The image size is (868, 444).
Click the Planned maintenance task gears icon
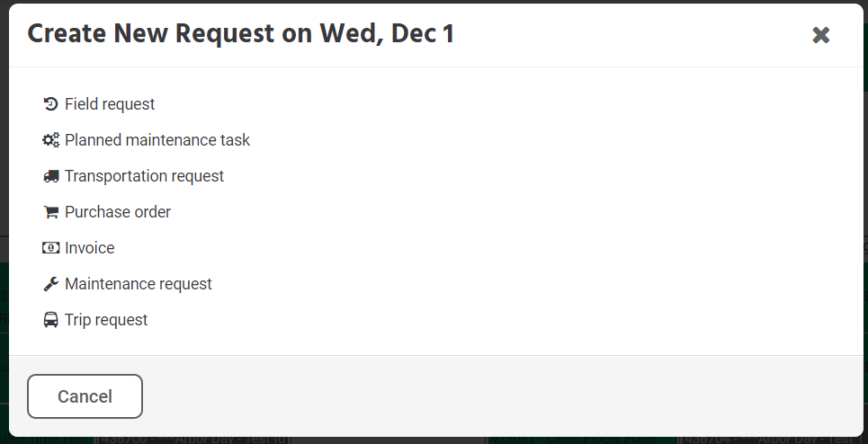[51, 140]
